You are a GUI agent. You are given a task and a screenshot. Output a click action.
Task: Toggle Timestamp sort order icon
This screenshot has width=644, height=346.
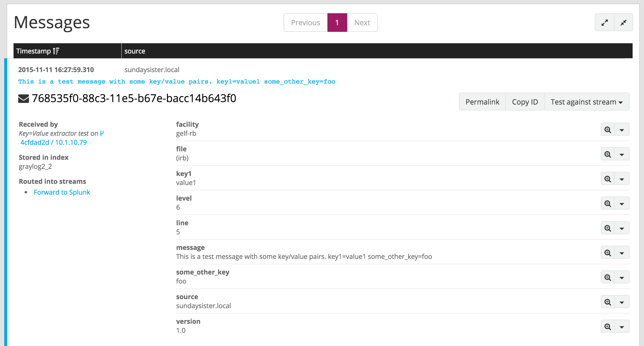[56, 51]
